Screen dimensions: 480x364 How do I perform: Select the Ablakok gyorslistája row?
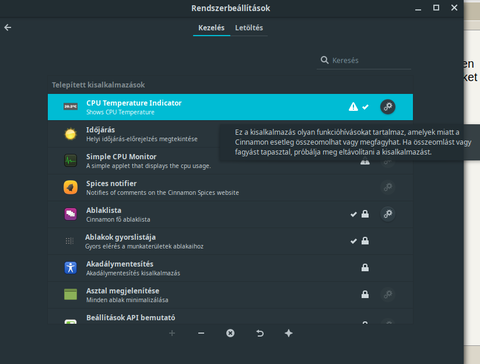(230, 241)
